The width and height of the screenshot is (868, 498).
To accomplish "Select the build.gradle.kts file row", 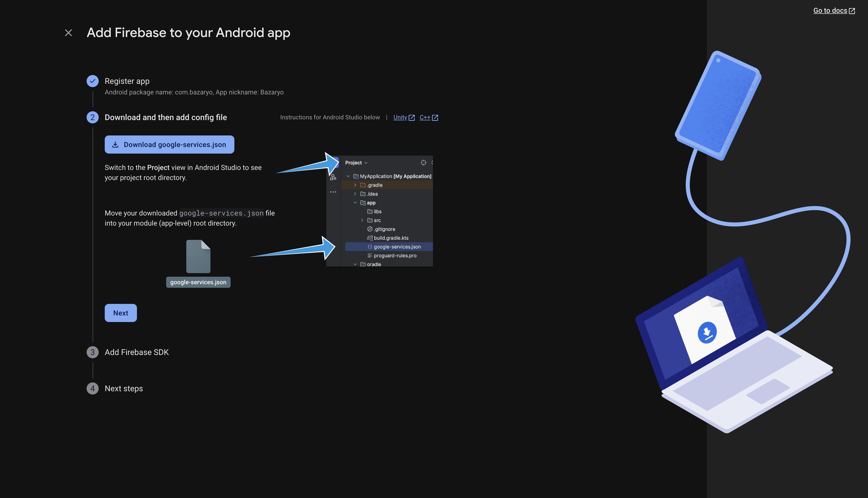I will 387,238.
